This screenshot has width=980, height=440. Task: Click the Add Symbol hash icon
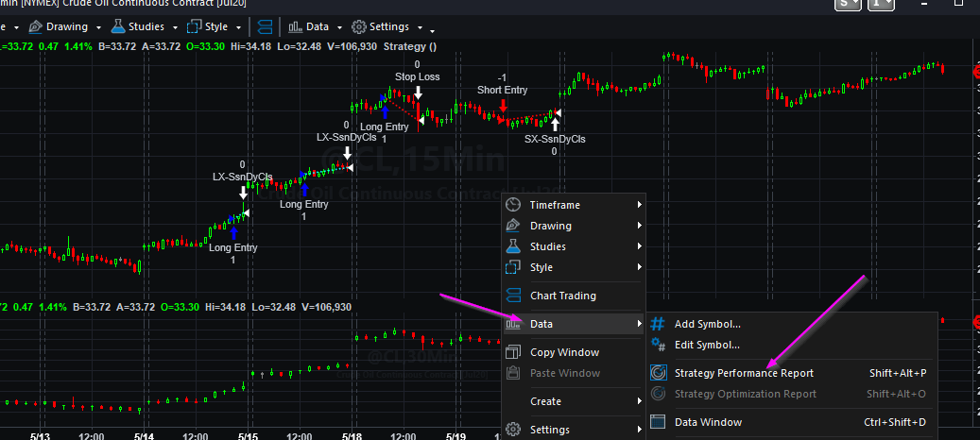click(658, 324)
